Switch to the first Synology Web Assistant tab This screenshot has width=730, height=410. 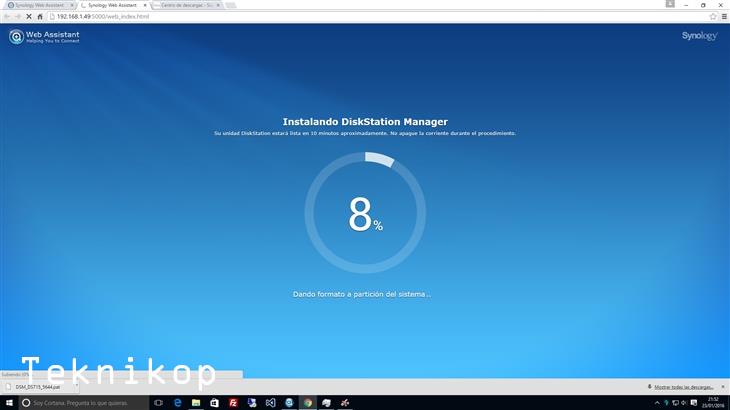point(39,5)
